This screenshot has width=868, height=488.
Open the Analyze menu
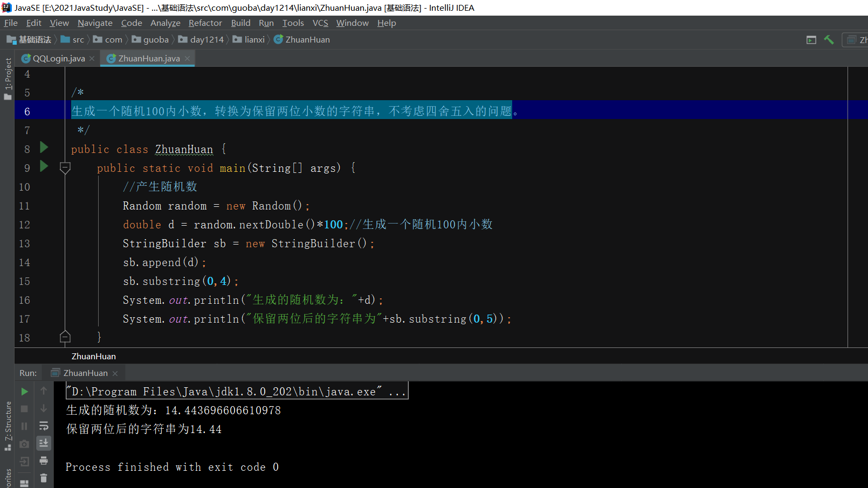click(166, 23)
